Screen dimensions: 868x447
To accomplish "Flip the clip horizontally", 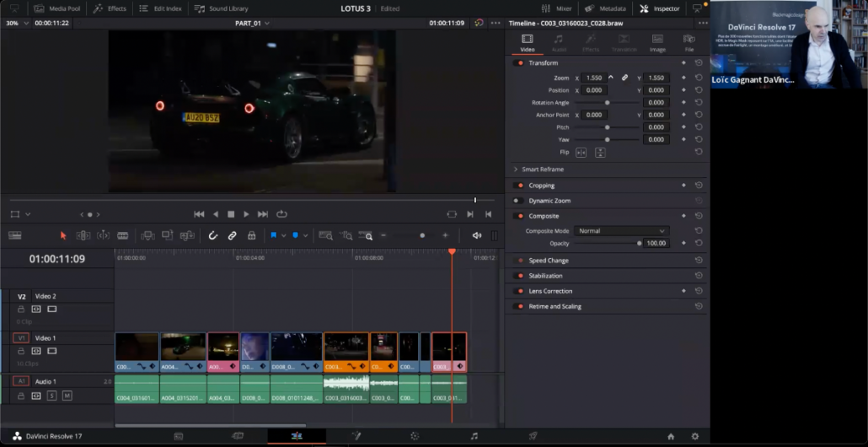I will tap(581, 153).
